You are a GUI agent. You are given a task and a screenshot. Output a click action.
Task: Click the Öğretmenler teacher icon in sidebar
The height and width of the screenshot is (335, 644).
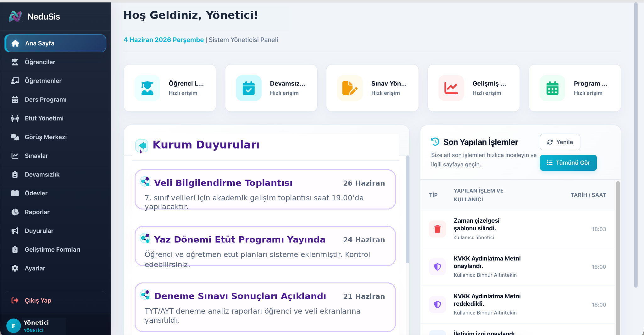click(15, 81)
